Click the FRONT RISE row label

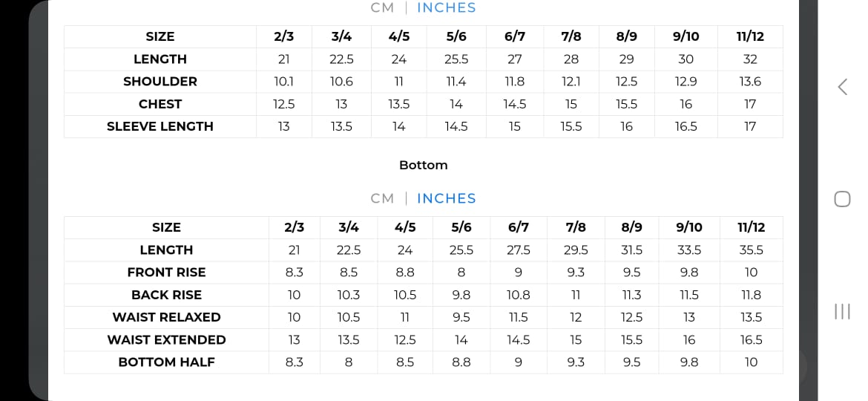166,273
